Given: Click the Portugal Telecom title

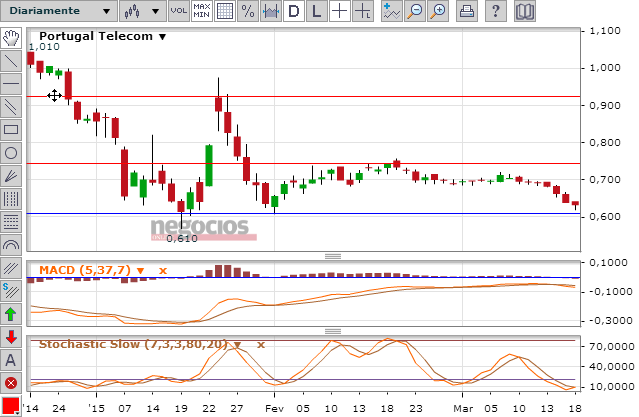Looking at the screenshot, I should click(x=96, y=36).
